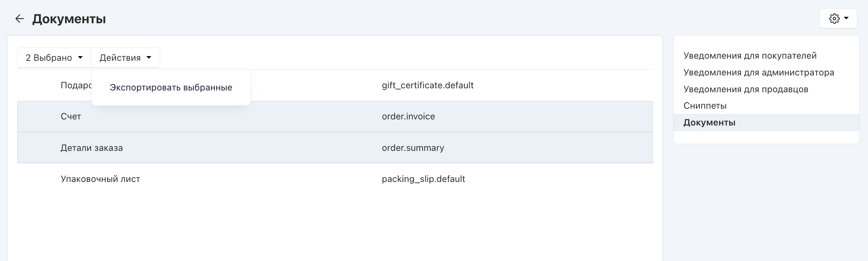The image size is (868, 261).
Task: Switch to "Уведомления для продавцов"
Action: pos(746,89)
